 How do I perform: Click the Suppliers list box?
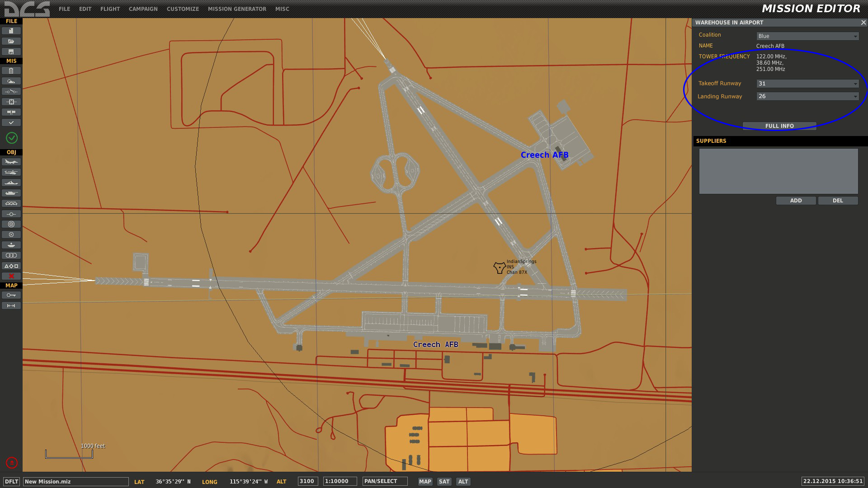pyautogui.click(x=778, y=171)
